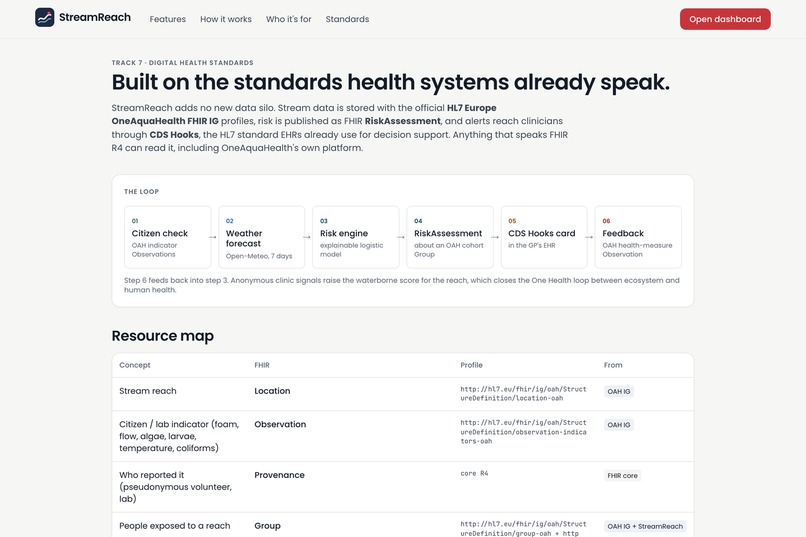Click the group-oah profile URL
The image size is (806, 537).
[523, 529]
